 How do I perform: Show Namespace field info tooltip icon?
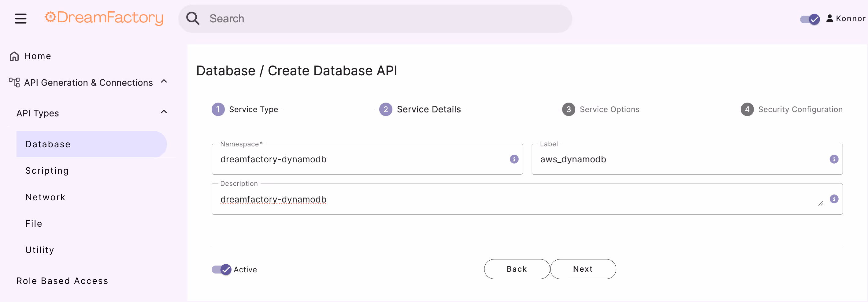(514, 159)
